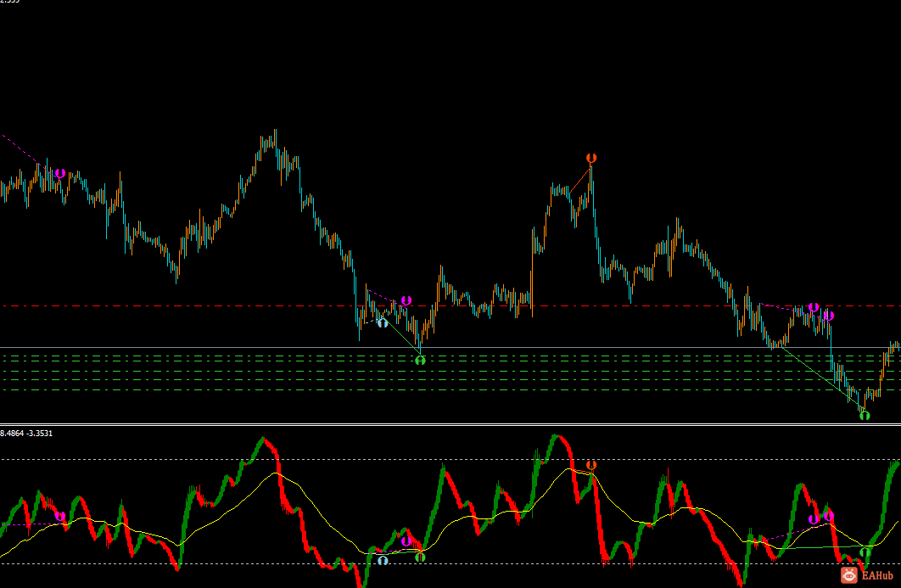This screenshot has height=588, width=901.
Task: Select the light blue arrow marker in oscillator pane
Action: point(383,560)
